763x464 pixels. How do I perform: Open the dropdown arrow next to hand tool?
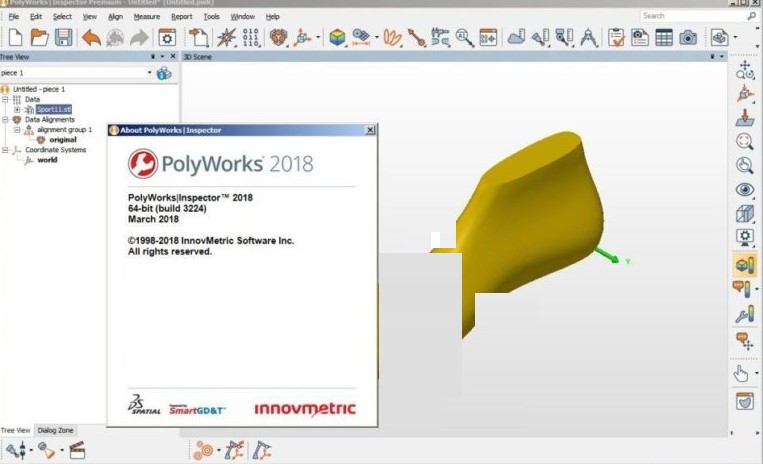pyautogui.click(x=756, y=374)
